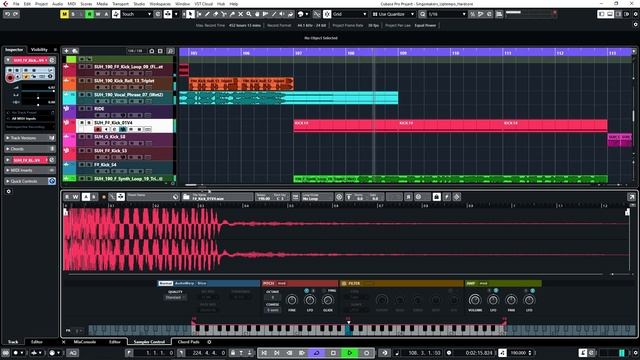
Task: Click the Redo arrow in the toolbar
Action: 16,14
